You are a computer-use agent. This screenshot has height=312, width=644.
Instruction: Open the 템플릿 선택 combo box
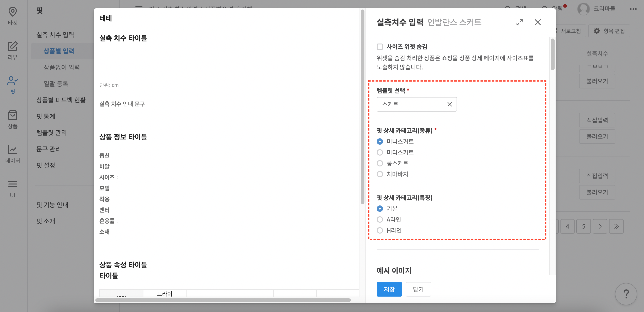413,104
